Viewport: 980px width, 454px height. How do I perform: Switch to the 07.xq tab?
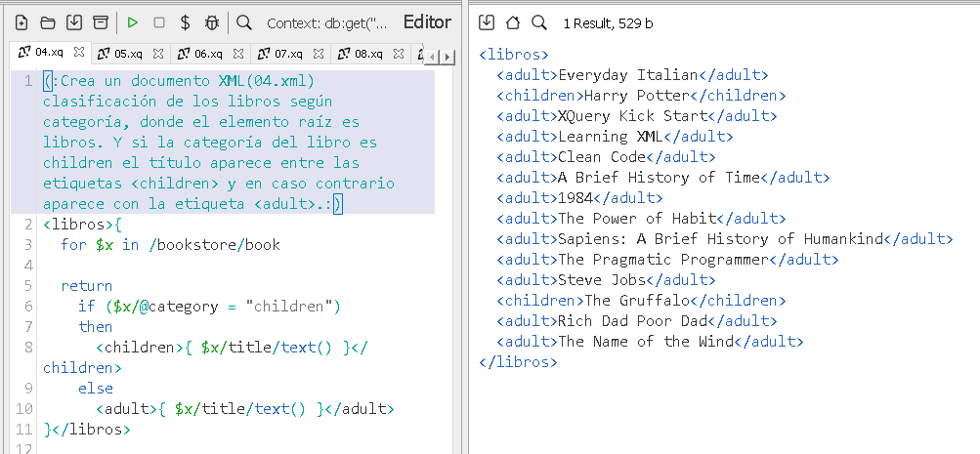pyautogui.click(x=287, y=54)
